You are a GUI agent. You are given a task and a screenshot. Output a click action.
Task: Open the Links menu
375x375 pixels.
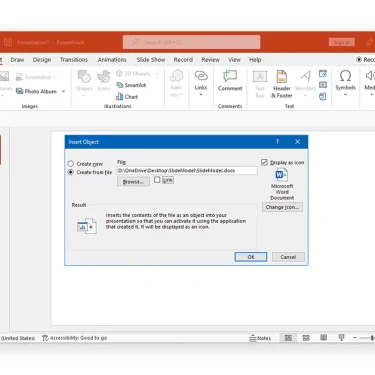pyautogui.click(x=201, y=83)
